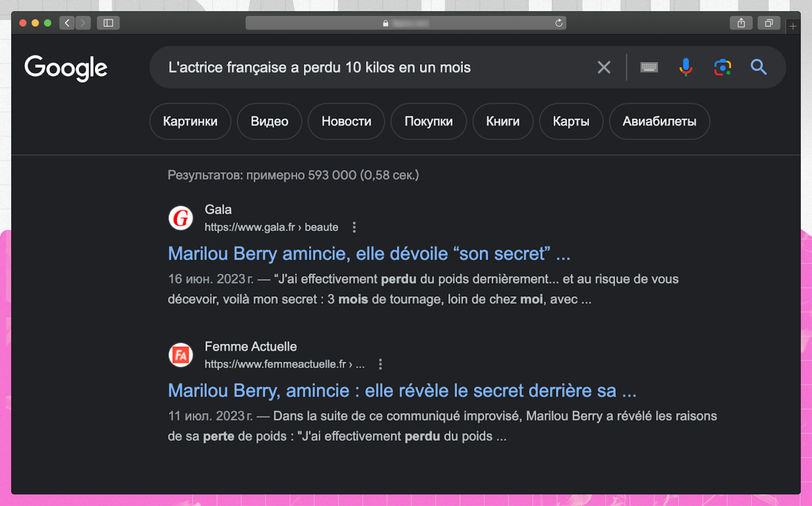Clear the search query with X icon
812x506 pixels.
(x=604, y=67)
